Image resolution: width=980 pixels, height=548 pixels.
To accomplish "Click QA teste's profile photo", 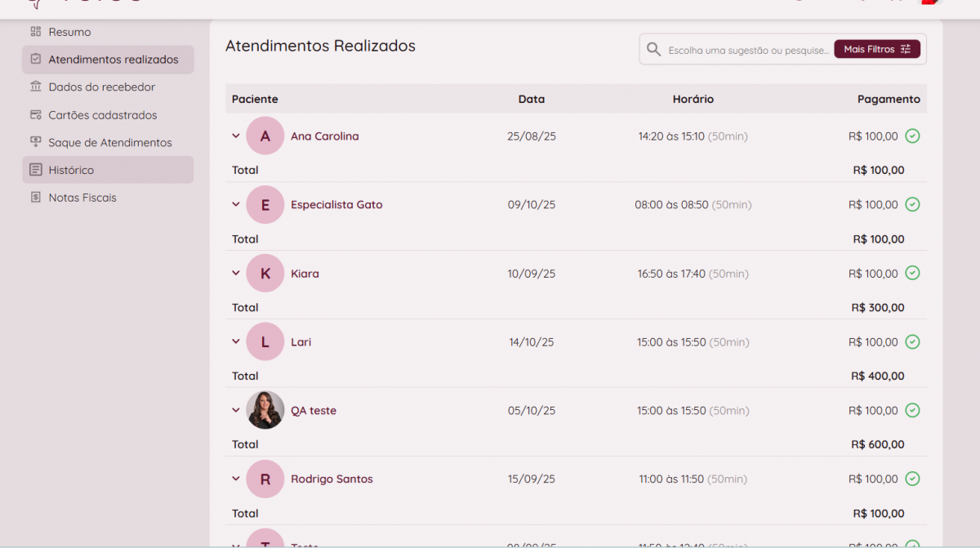I will coord(265,411).
